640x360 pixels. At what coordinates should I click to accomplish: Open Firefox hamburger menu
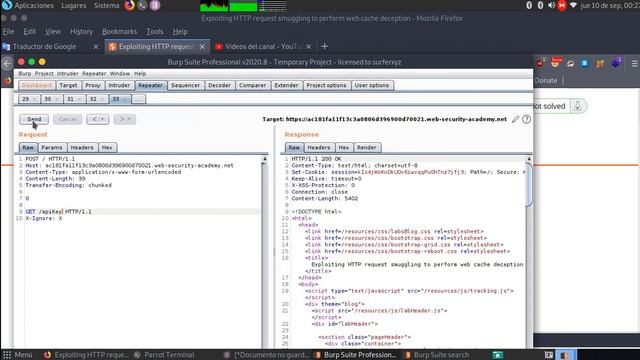click(634, 64)
